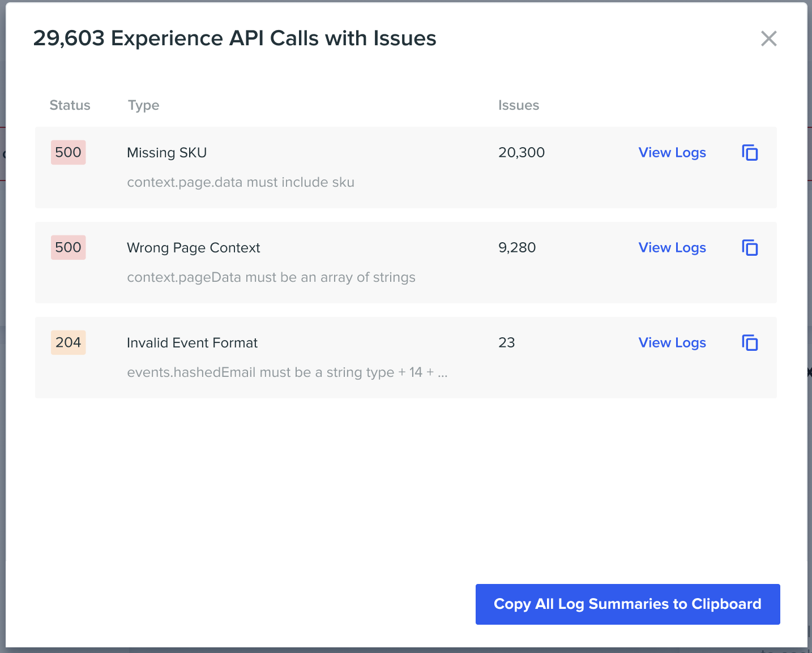Select the Missing SKU row title
This screenshot has height=653, width=812.
(167, 153)
